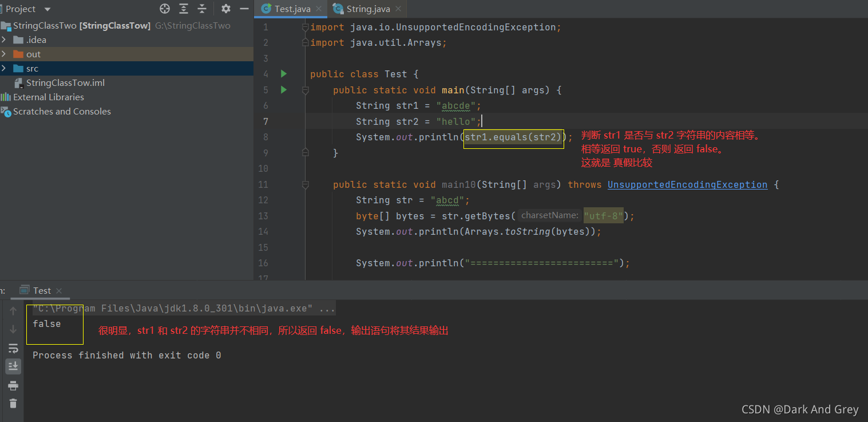Open the UnsupportedEncodingException link on line 11
Screen dimensions: 868x422
pos(687,184)
